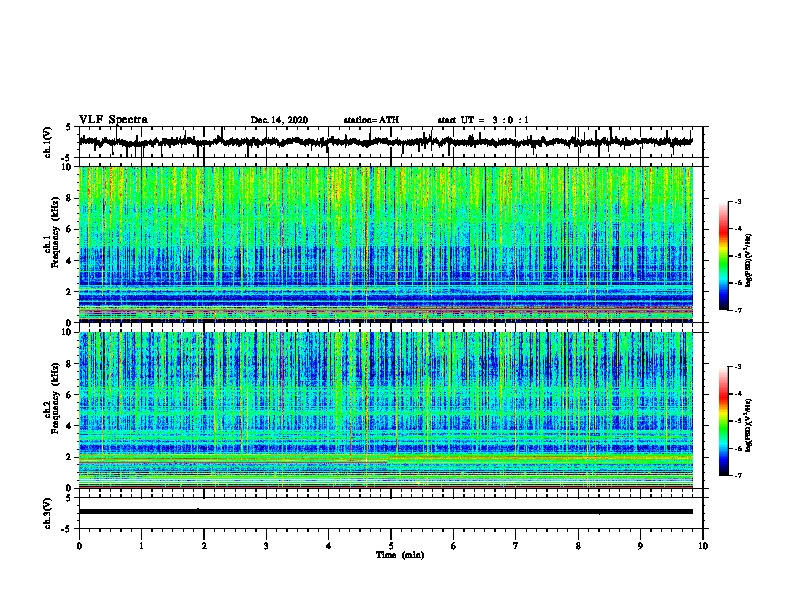Click the time axis tick label "0"
The image size is (792, 612).
[x=79, y=546]
